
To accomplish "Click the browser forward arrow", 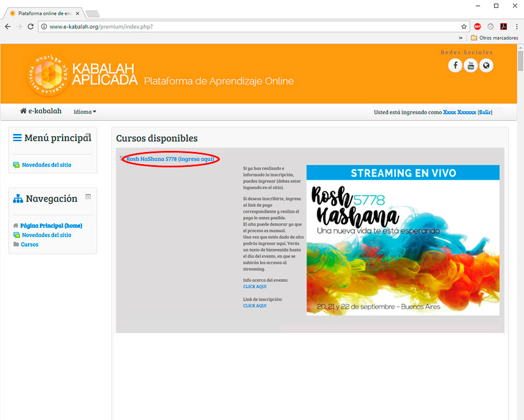I will pyautogui.click(x=19, y=26).
